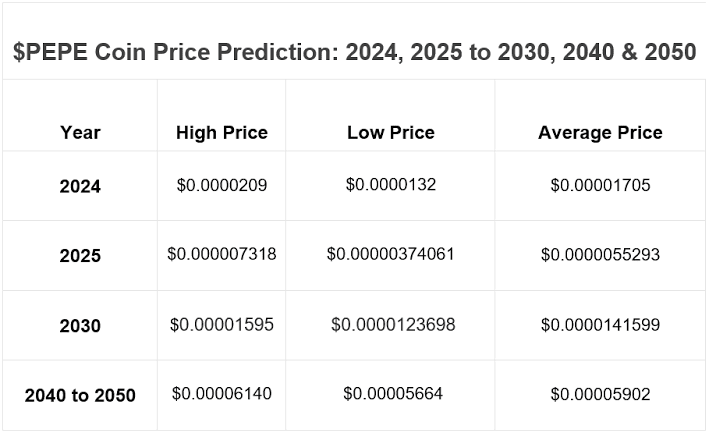Select the 2040 to 2050 row label
This screenshot has width=709, height=433.
80,395
